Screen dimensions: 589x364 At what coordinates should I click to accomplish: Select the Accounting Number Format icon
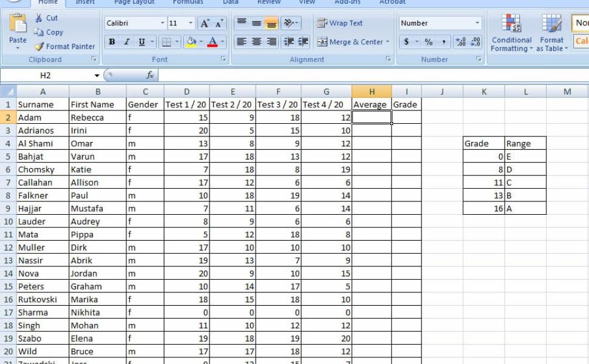[x=406, y=42]
